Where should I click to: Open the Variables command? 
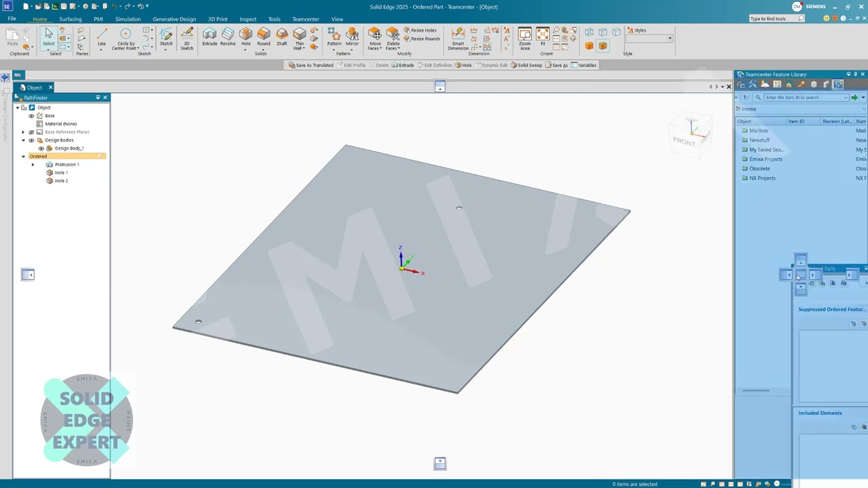583,65
